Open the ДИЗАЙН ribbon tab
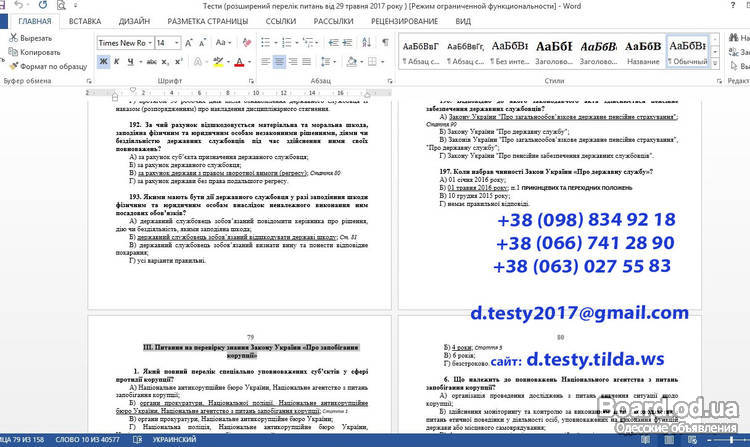Screen dimensions: 750x447 click(x=134, y=22)
